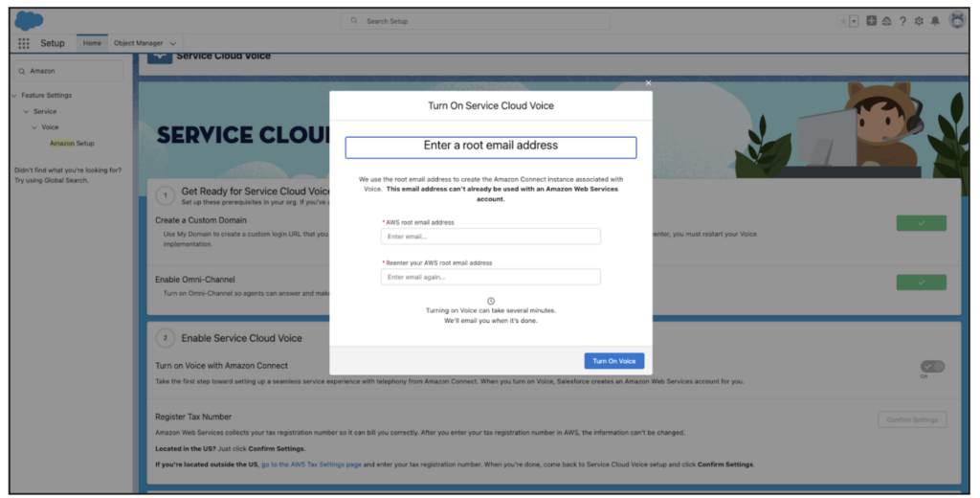Screen dimensions: 980x498
Task: Click the Favorites star icon
Action: 841,21
